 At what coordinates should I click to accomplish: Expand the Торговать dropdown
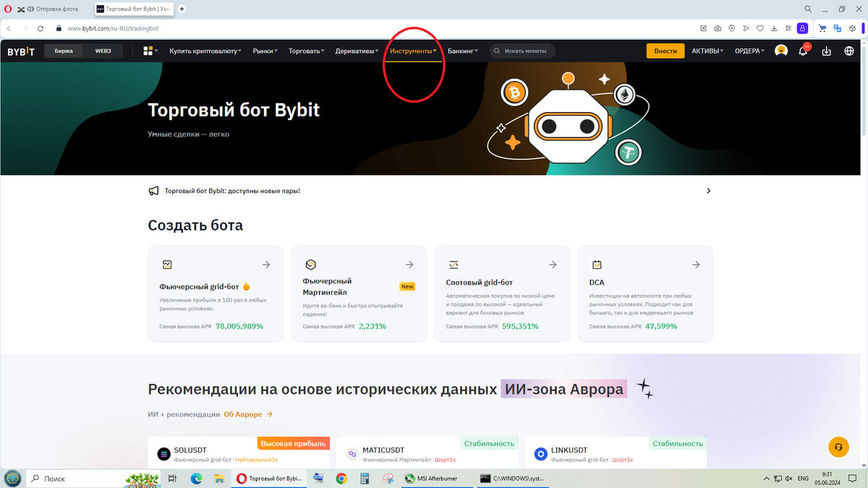click(307, 51)
